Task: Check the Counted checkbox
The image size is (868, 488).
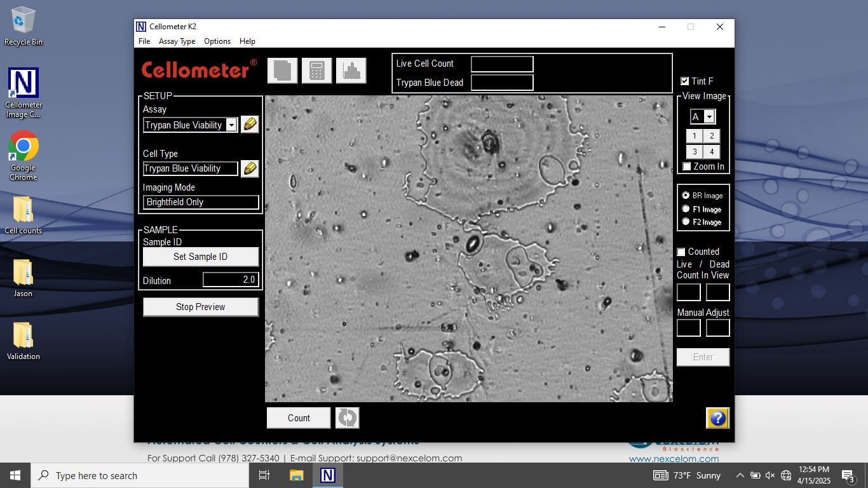Action: pos(681,252)
